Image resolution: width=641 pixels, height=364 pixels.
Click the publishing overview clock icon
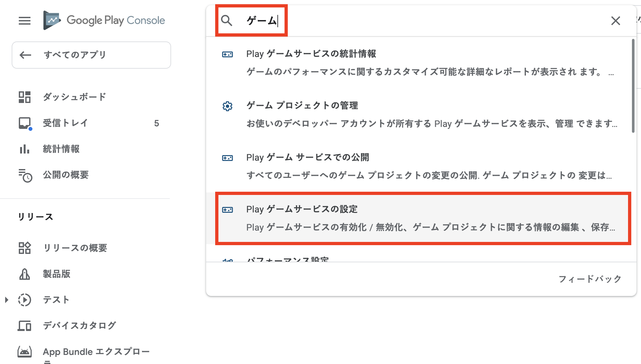(x=25, y=175)
